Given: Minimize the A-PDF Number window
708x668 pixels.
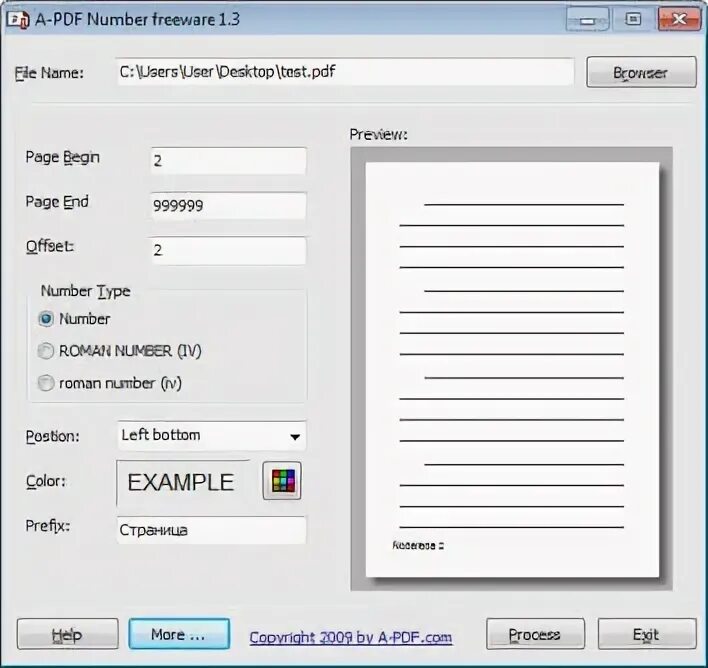Looking at the screenshot, I should (587, 20).
